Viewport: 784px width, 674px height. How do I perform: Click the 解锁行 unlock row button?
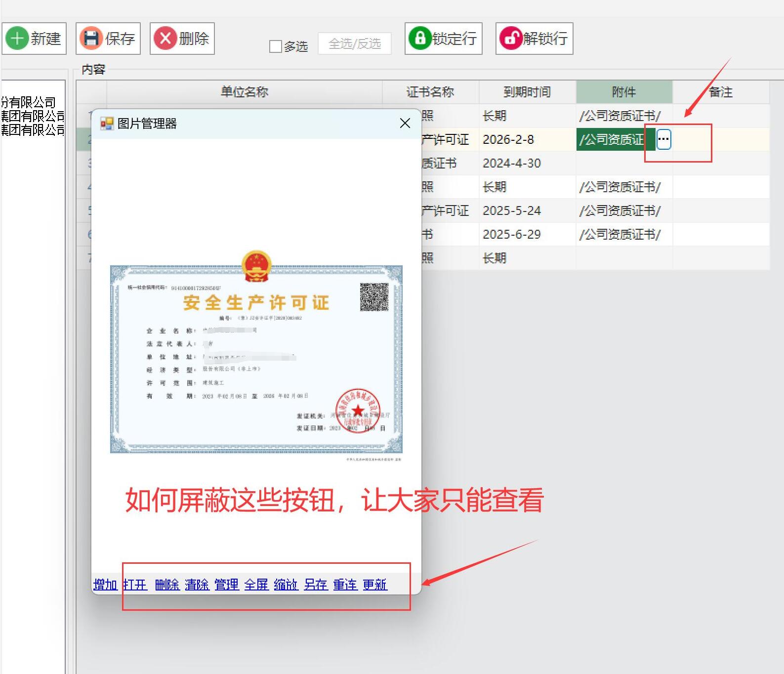(x=534, y=39)
